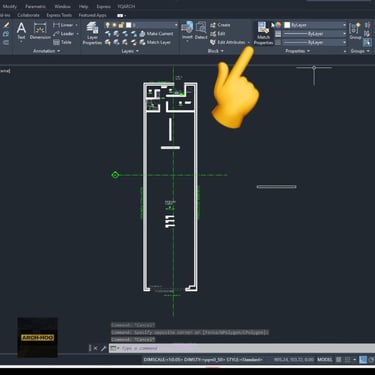Toggle layer freeze sun icon
375x375 pixels.
click(114, 25)
